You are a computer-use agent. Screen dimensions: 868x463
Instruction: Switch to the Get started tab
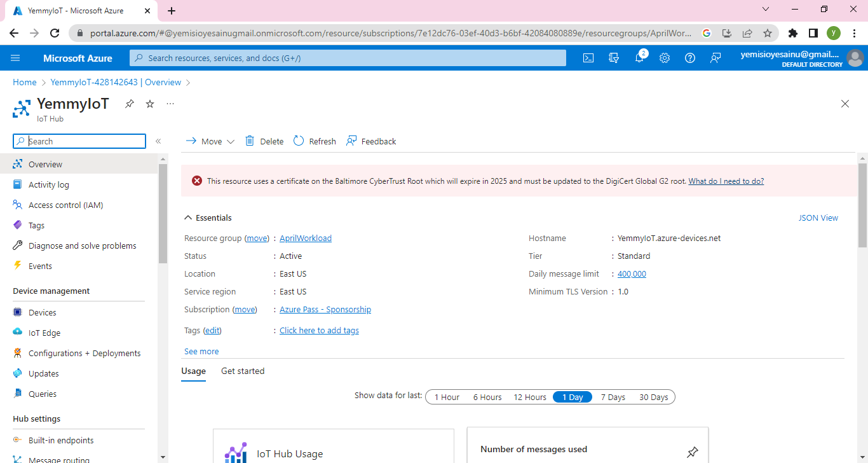243,371
